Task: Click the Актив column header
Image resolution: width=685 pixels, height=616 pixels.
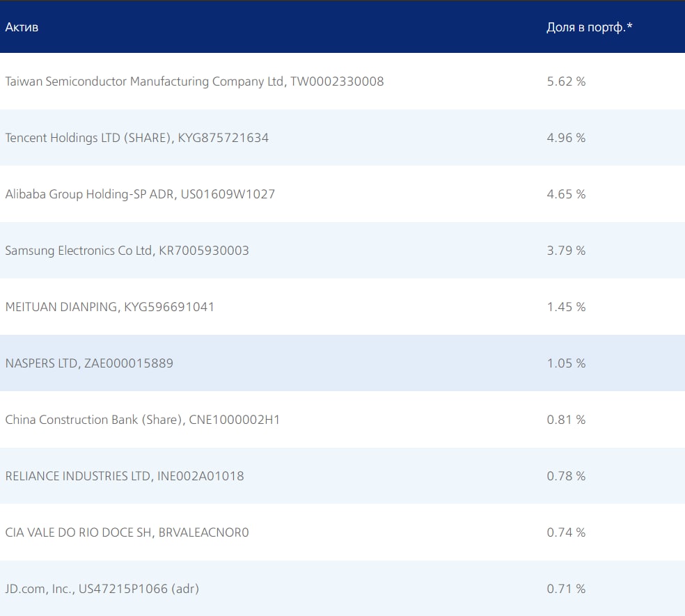Action: (22, 27)
